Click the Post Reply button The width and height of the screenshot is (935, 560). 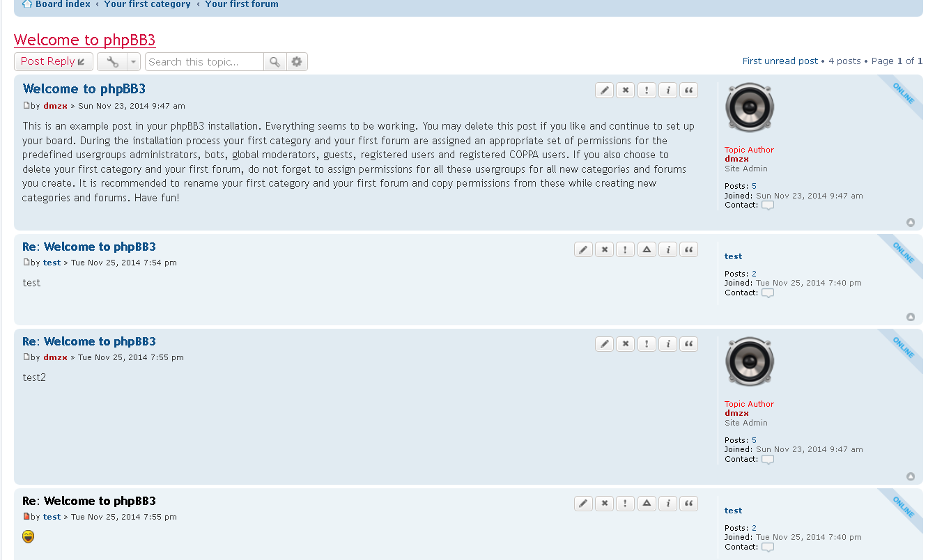pyautogui.click(x=54, y=62)
